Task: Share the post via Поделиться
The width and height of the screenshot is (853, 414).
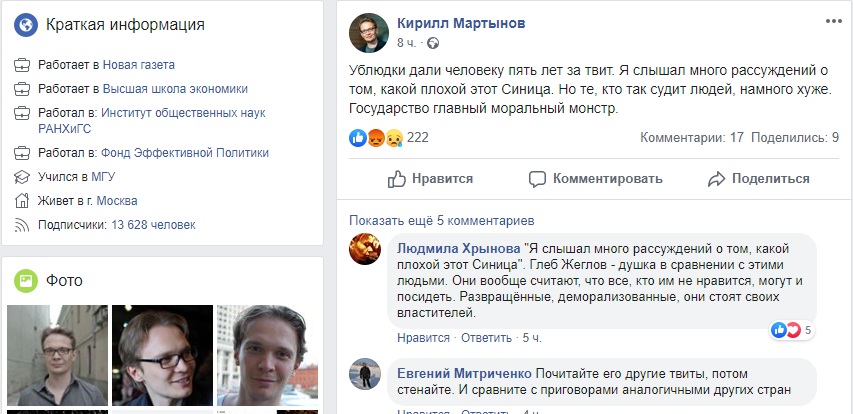Action: pos(758,179)
